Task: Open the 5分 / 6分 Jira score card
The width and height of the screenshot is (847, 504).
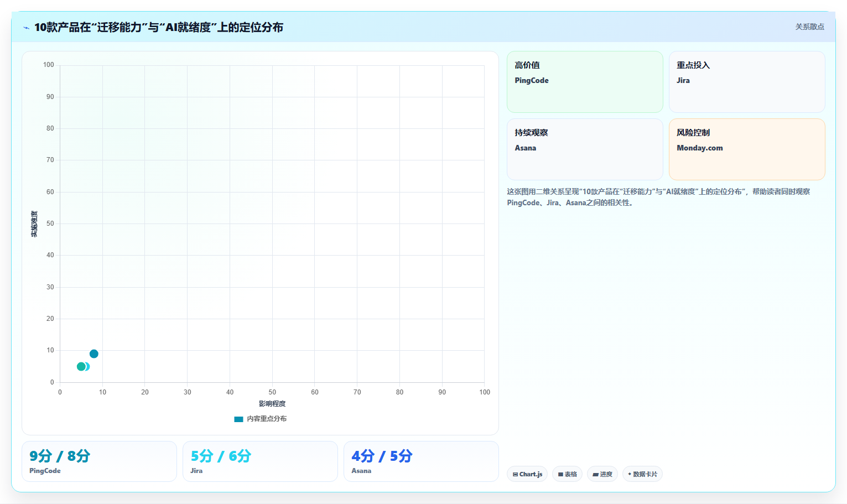Action: pos(260,461)
